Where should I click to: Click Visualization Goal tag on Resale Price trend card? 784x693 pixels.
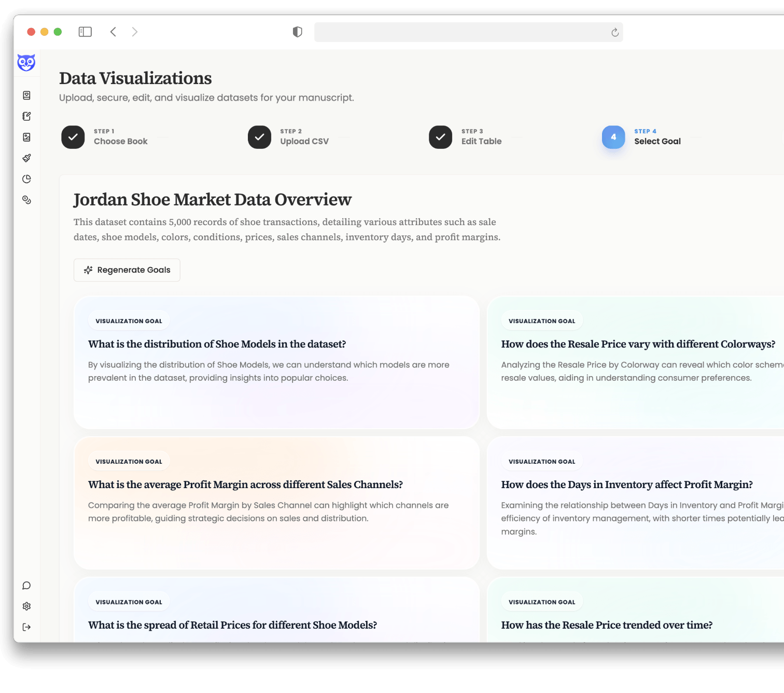(x=542, y=602)
